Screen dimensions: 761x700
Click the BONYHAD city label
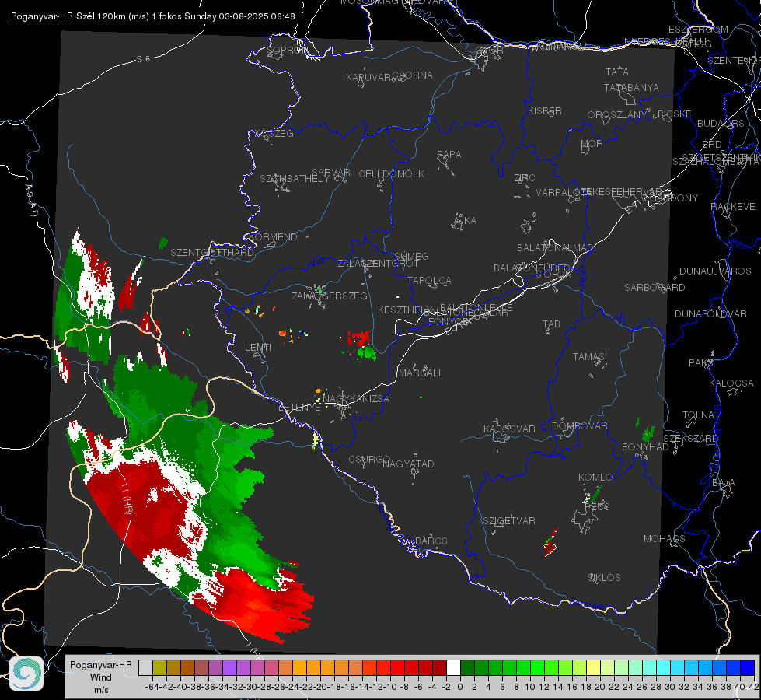[645, 447]
